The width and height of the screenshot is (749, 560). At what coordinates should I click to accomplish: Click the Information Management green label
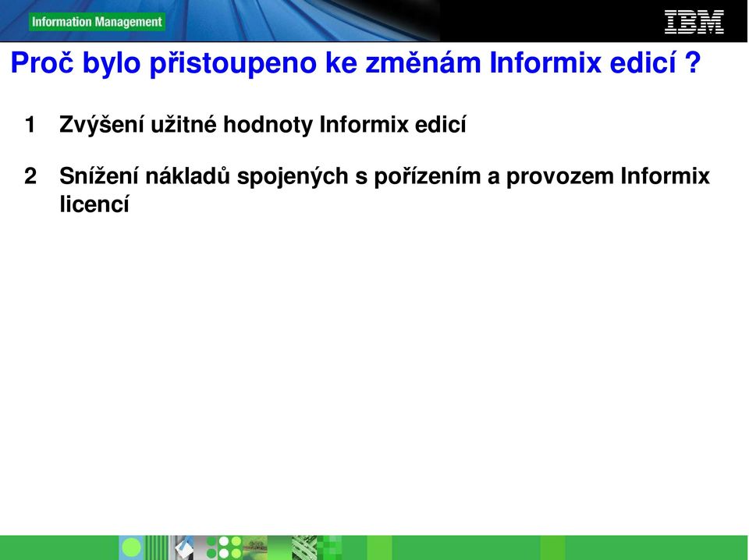click(x=97, y=22)
